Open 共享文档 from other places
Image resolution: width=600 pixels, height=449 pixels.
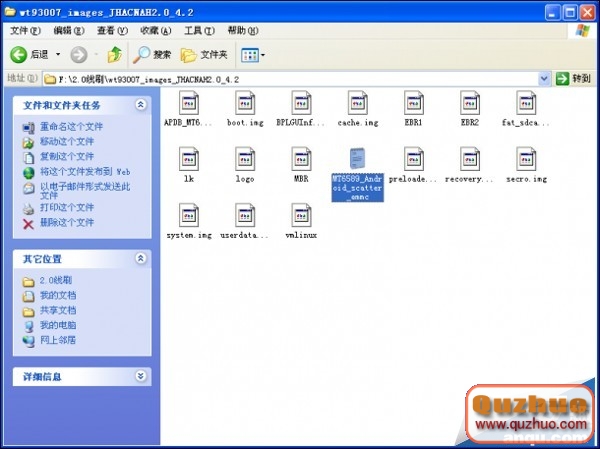(x=58, y=310)
